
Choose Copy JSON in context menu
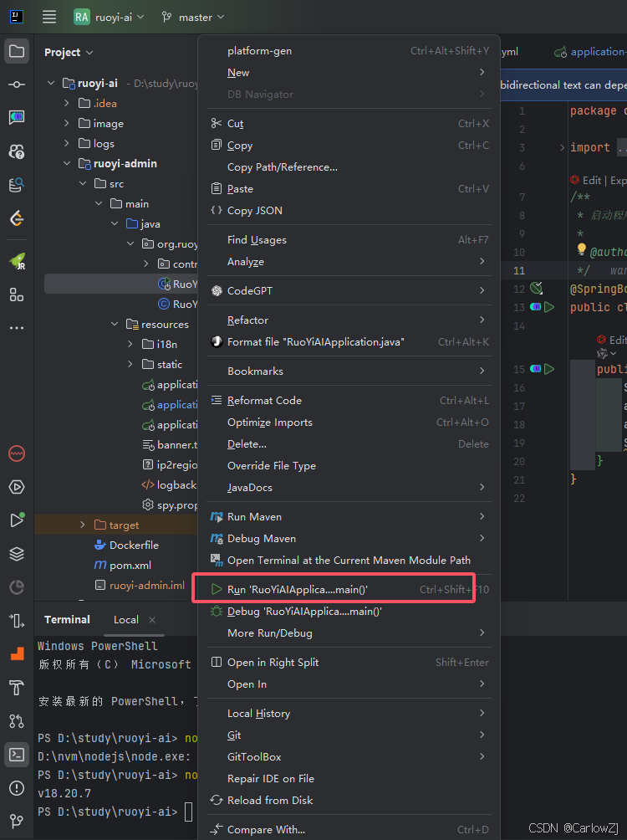click(x=349, y=211)
